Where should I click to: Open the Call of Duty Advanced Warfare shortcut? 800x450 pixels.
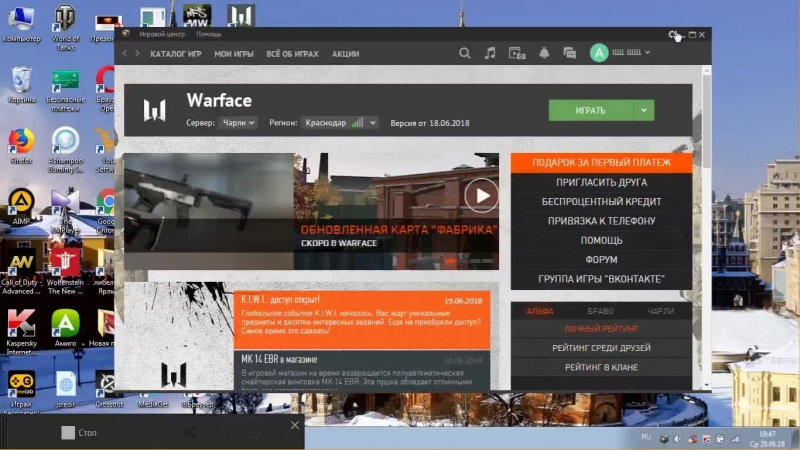(x=21, y=271)
